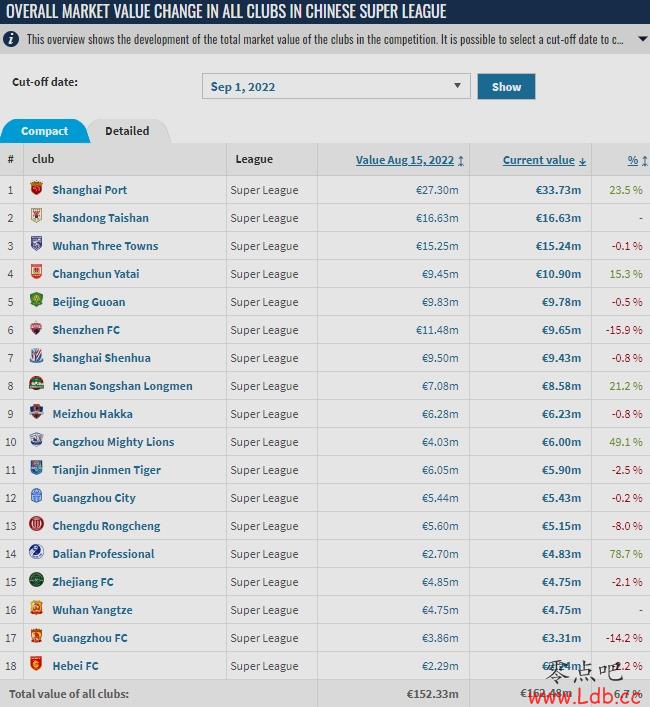Click Guangzhou FC current value €3.31m

click(561, 638)
